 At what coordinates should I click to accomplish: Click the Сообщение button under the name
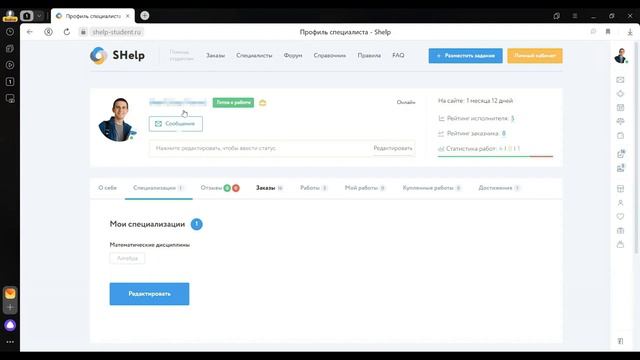[176, 124]
